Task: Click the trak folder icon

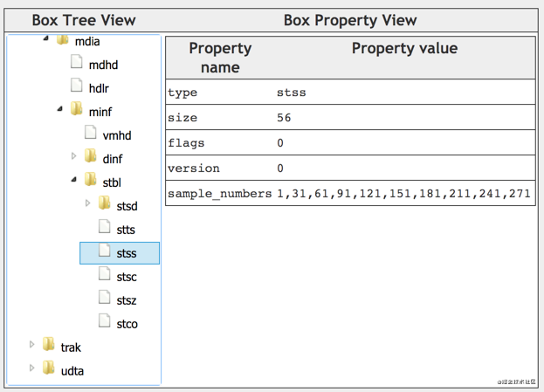Action: (49, 344)
